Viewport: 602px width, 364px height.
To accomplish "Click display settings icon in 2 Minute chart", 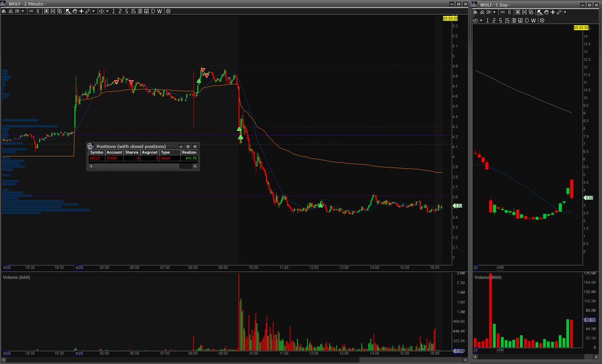I will [x=17, y=11].
